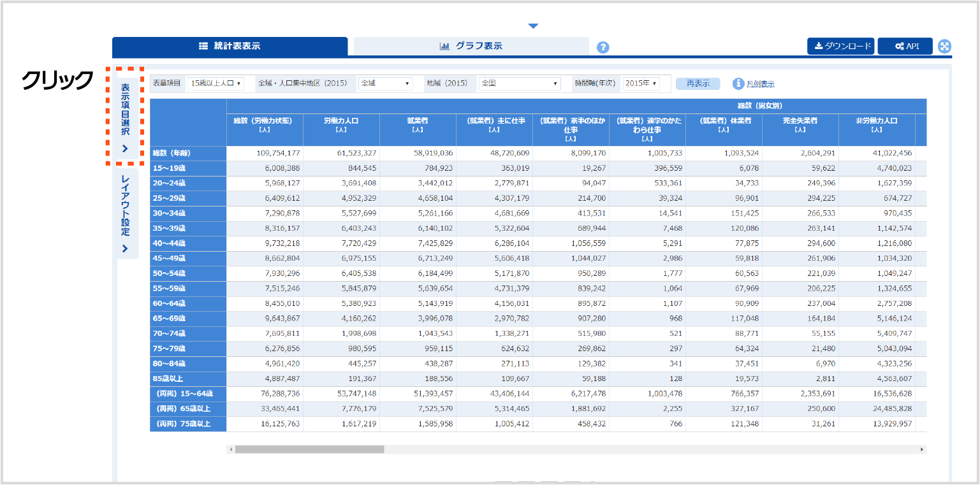Screen dimensions: 980x485
Task: Click the 55～59歳 row header
Action: [x=188, y=289]
